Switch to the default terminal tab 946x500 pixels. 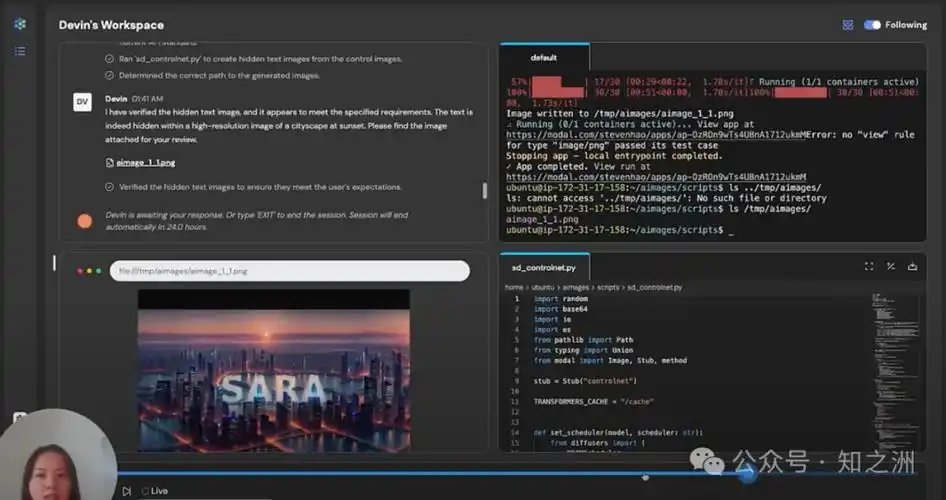coord(544,58)
